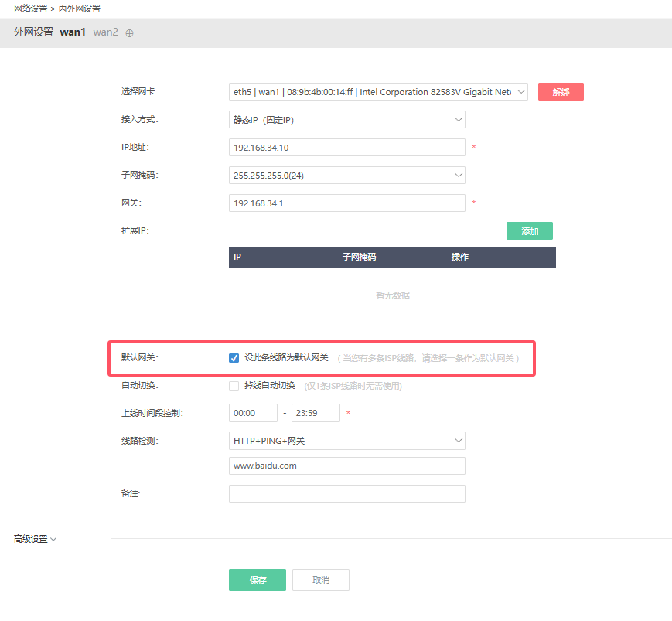Click the red 解绑 unbind button

coord(561,92)
